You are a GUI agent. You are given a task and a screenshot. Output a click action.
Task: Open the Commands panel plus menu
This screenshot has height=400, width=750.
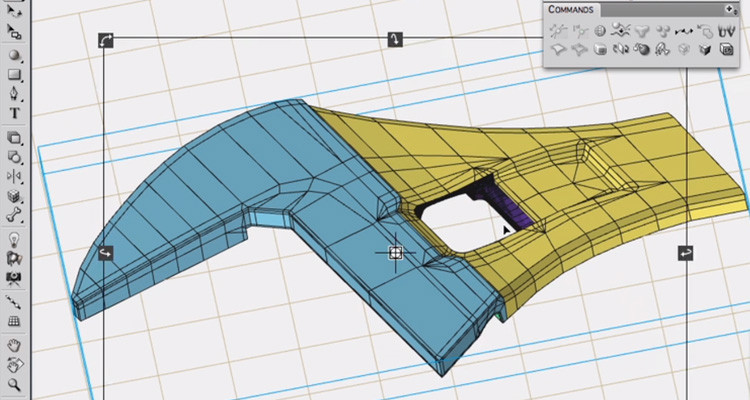pos(730,9)
